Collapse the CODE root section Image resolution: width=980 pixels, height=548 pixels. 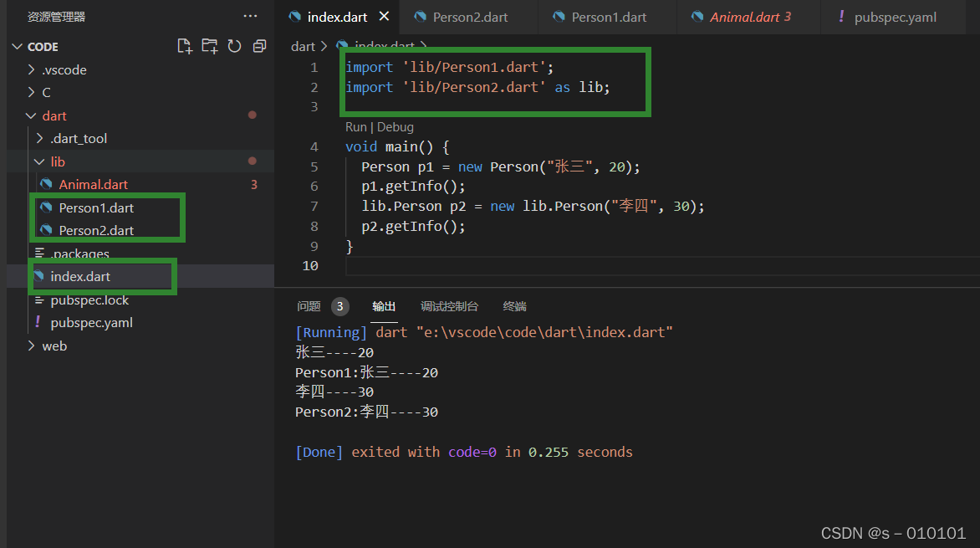tap(18, 47)
